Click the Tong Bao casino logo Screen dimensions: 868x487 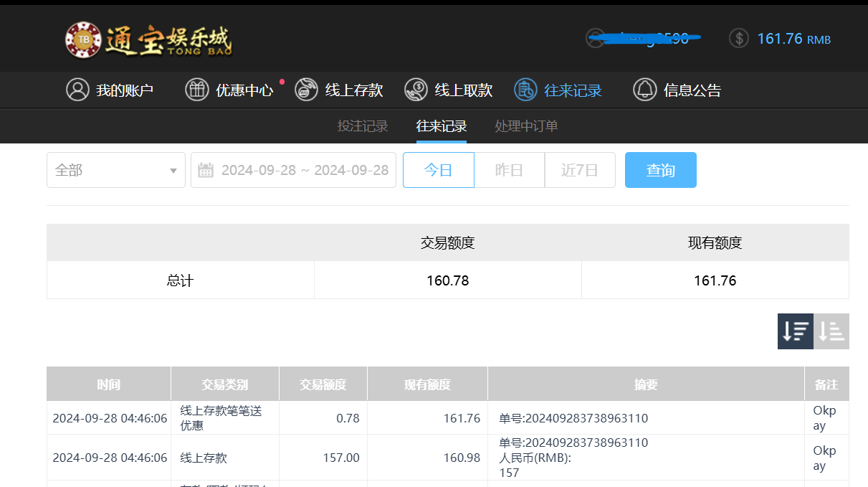tap(148, 39)
